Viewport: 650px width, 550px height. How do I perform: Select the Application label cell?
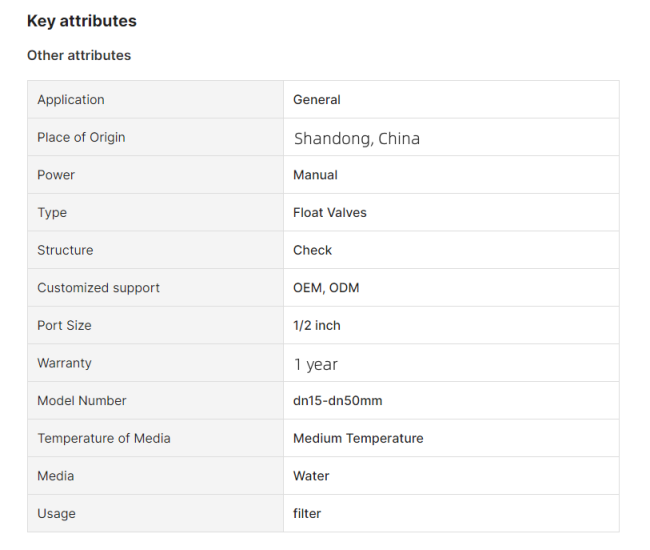155,99
